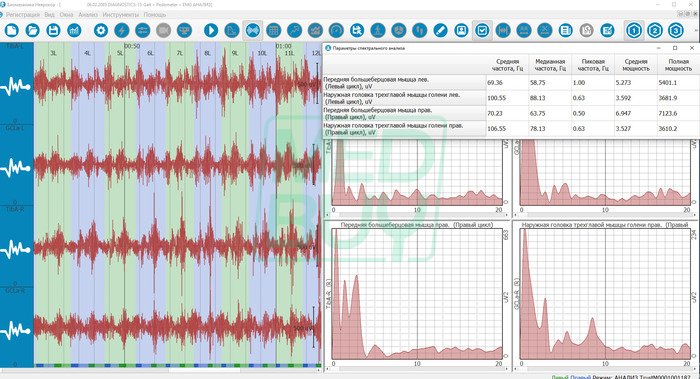Open settings with the gear icon

[101, 30]
